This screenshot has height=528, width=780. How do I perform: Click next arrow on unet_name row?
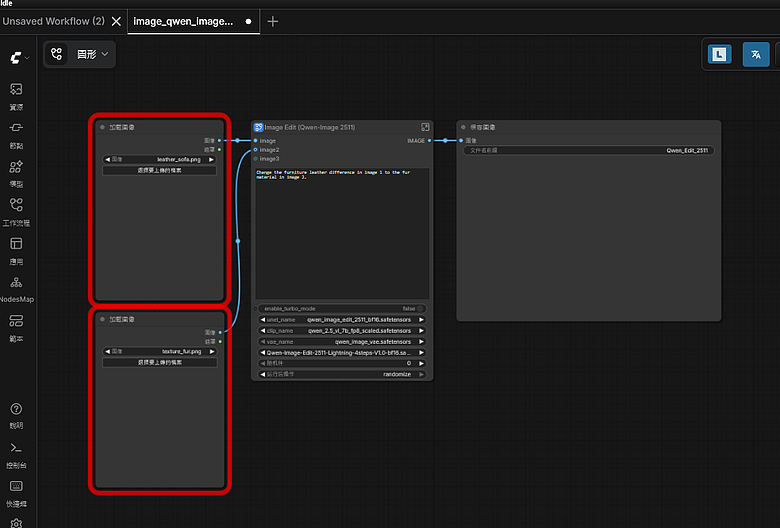point(421,319)
